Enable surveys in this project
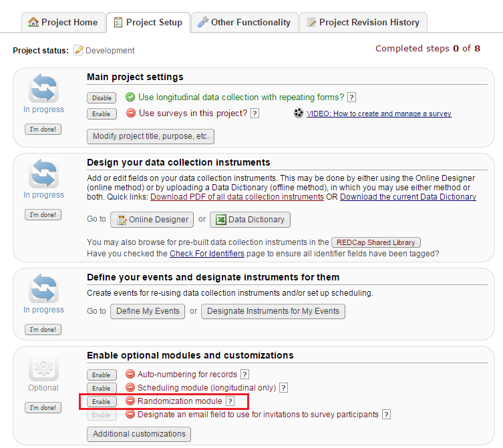This screenshot has height=448, width=503. (x=102, y=114)
